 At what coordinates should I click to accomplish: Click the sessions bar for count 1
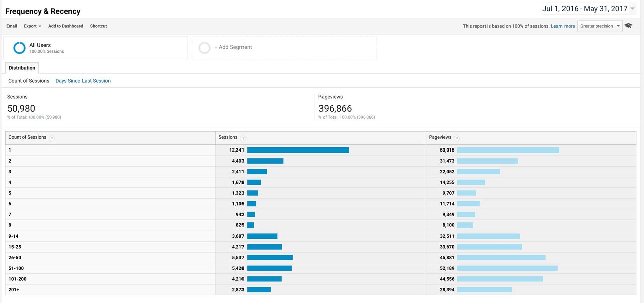click(298, 150)
